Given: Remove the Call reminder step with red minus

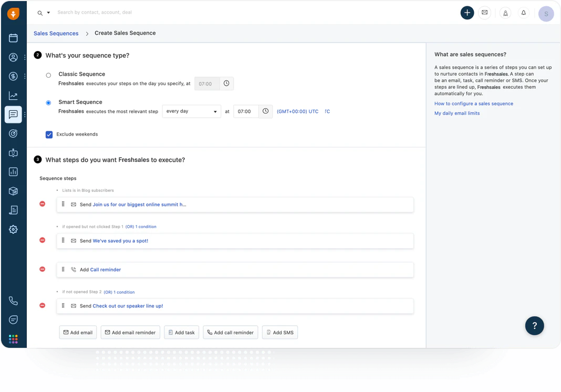Looking at the screenshot, I should (x=42, y=269).
